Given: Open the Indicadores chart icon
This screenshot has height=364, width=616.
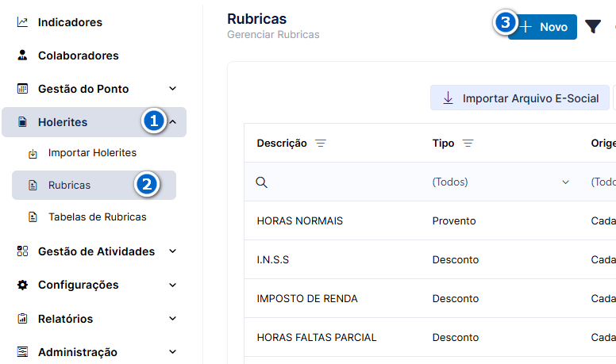Looking at the screenshot, I should tap(22, 22).
